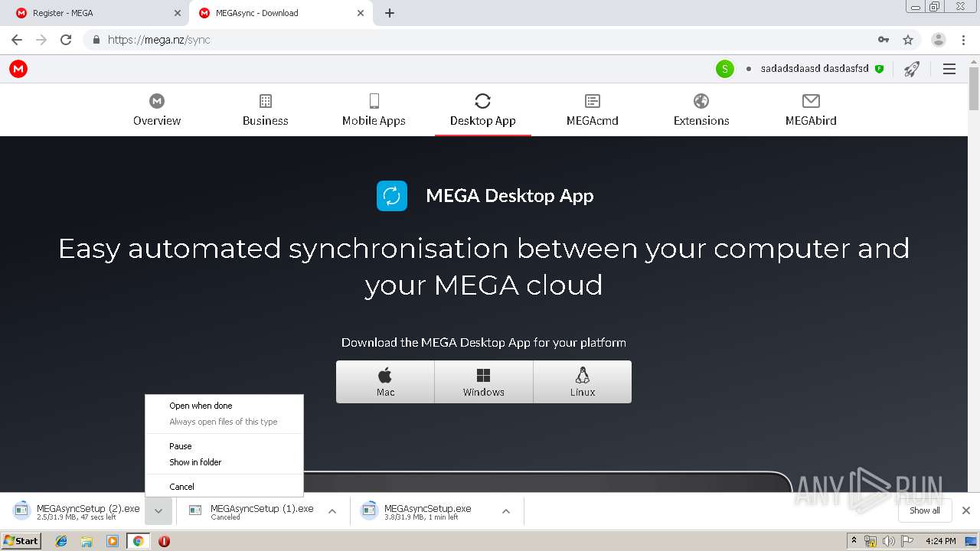
Task: Expand options arrow for MEGAsyncSetup (1).exe
Action: 332,511
